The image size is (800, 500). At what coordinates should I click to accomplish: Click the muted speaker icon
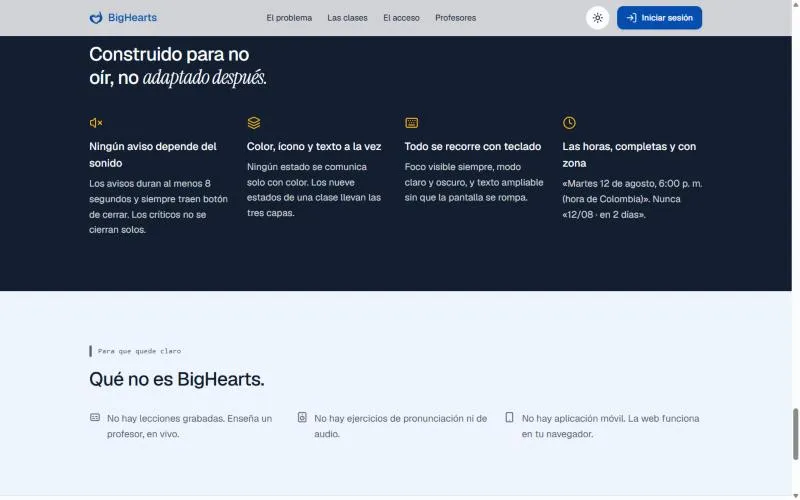(x=96, y=122)
